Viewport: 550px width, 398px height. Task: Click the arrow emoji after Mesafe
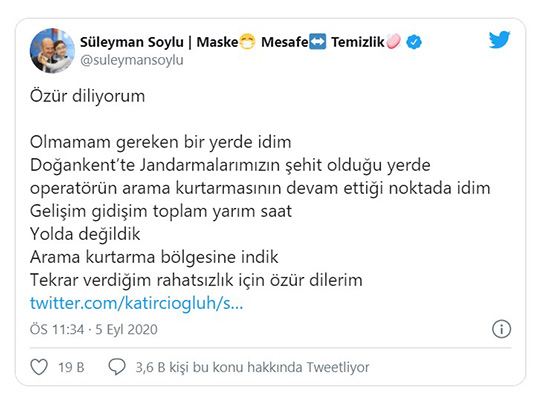317,42
